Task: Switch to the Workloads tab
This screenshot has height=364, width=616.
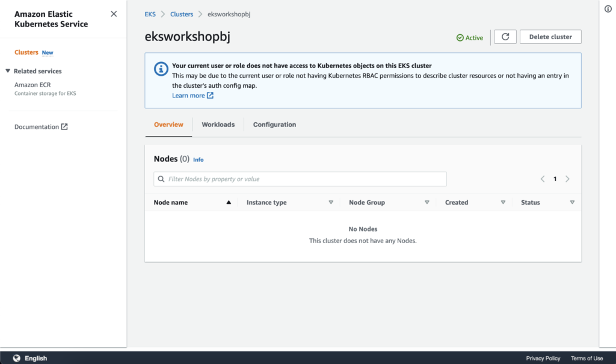Action: 218,125
